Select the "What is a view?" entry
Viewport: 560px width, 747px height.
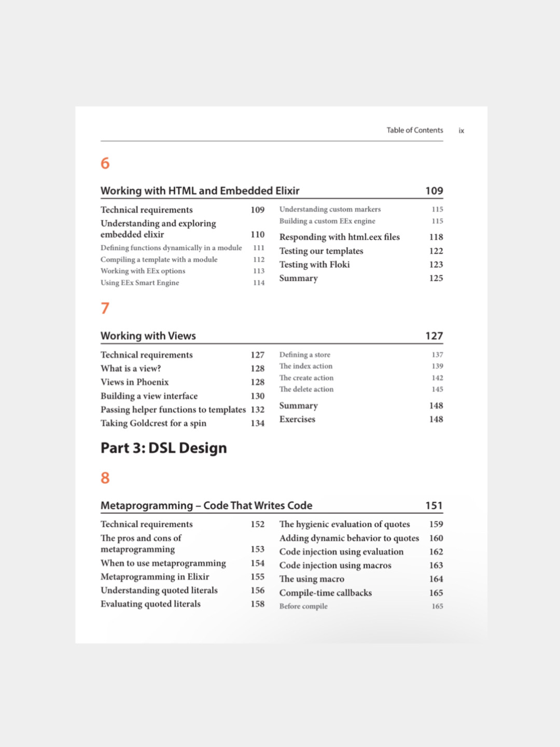click(x=131, y=368)
